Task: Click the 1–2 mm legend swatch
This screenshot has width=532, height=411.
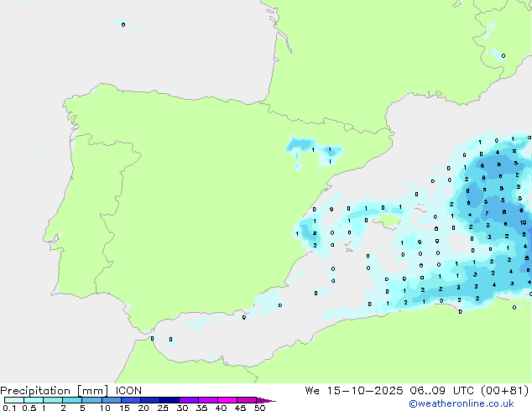Action: click(53, 400)
